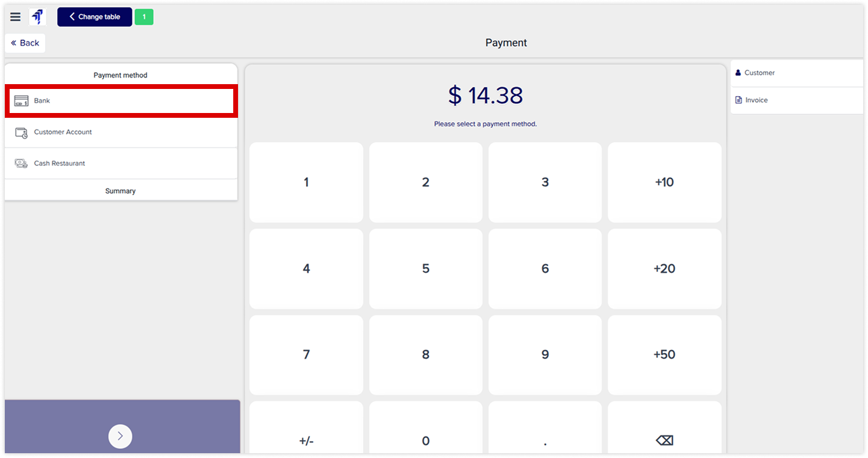
Task: Open the hamburger menu
Action: pos(16,17)
